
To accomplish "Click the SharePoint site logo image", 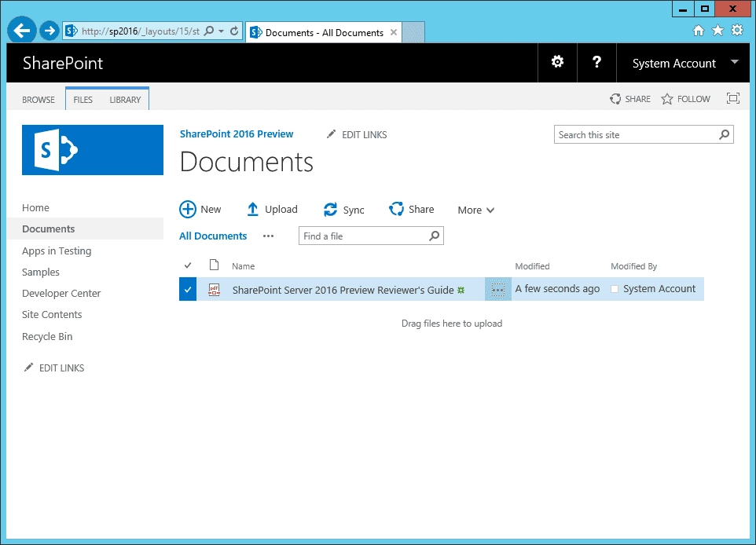I will 93,150.
